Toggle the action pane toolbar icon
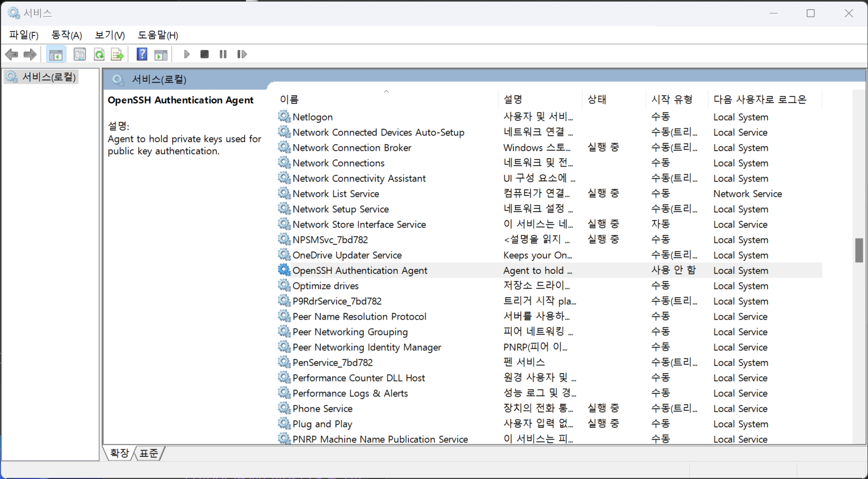The height and width of the screenshot is (479, 868). (x=161, y=54)
